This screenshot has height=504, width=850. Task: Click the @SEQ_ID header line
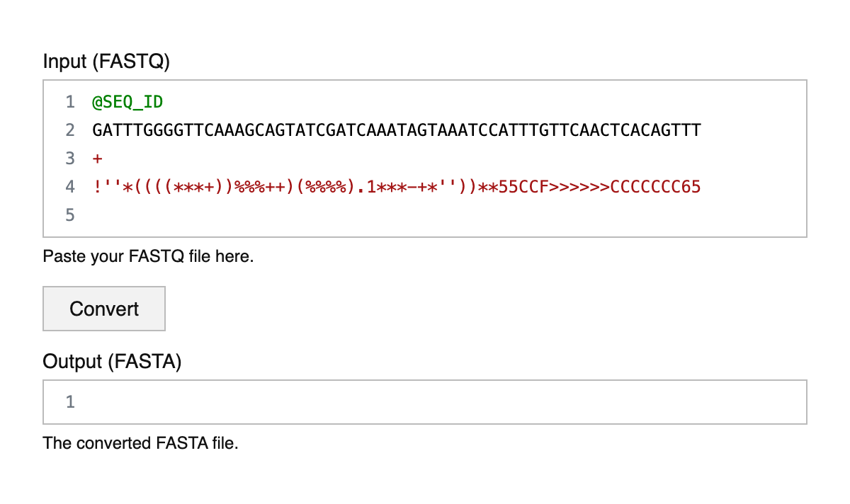127,102
